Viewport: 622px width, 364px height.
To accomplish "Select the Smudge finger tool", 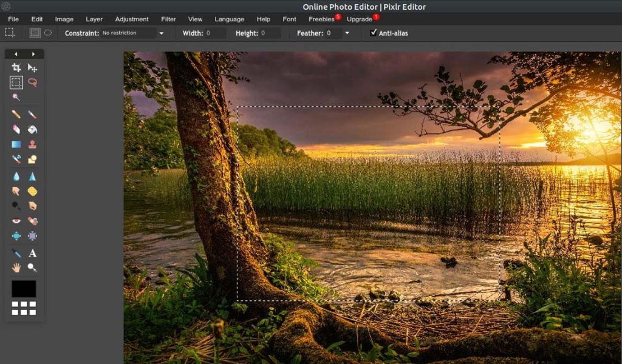I will (16, 191).
